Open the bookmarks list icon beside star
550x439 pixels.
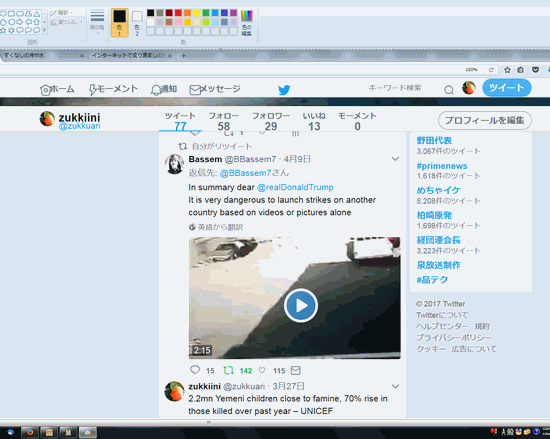pyautogui.click(x=521, y=70)
